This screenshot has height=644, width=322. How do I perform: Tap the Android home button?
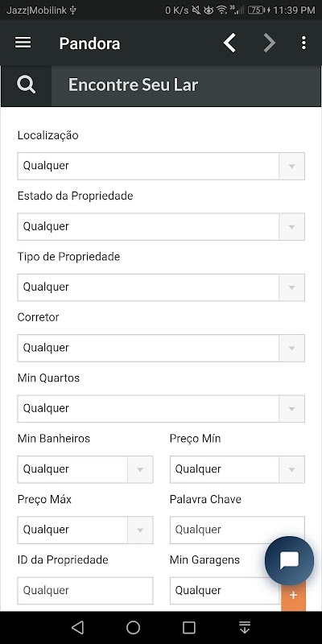(x=133, y=627)
